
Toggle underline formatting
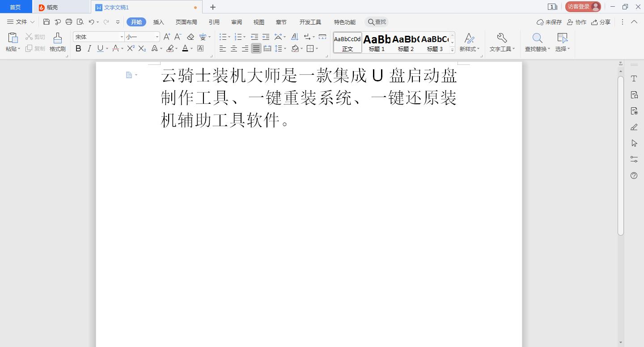tap(100, 48)
